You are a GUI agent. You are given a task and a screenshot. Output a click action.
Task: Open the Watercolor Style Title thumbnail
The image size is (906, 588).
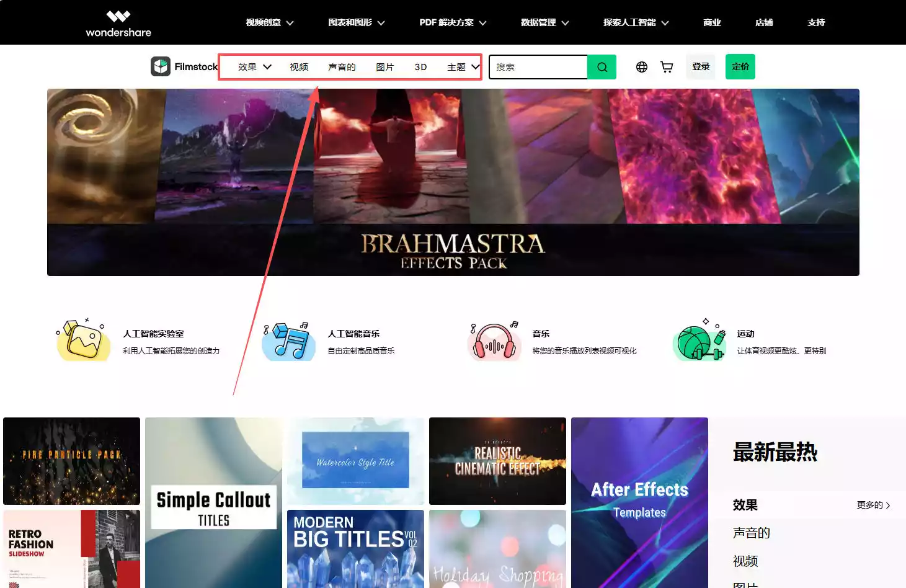tap(356, 461)
